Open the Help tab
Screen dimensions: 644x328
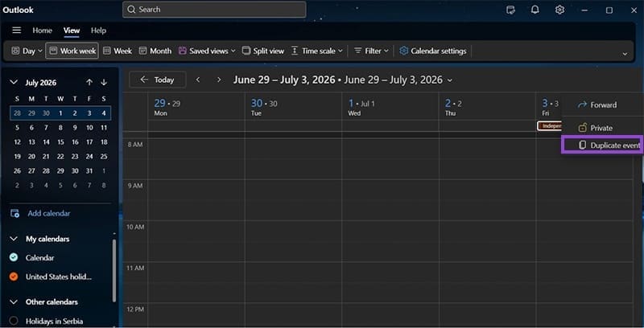point(98,31)
